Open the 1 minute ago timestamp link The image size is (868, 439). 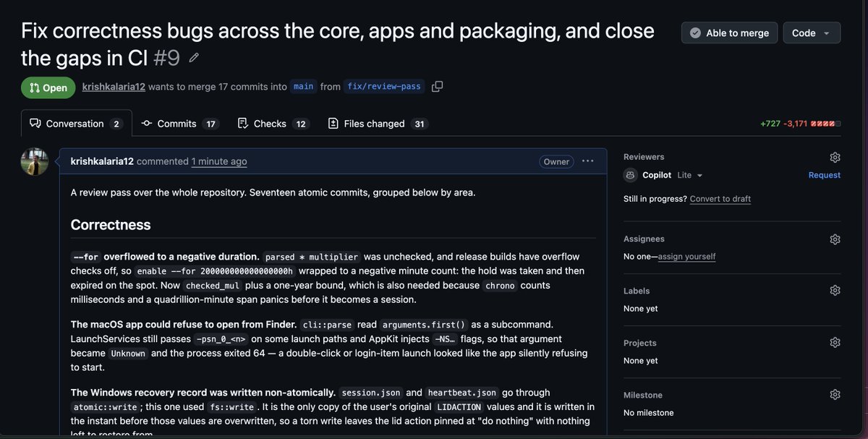click(x=219, y=161)
